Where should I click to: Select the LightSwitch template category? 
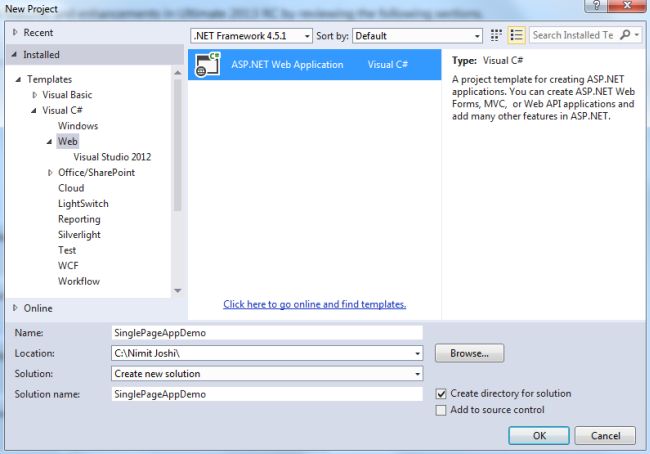point(83,204)
